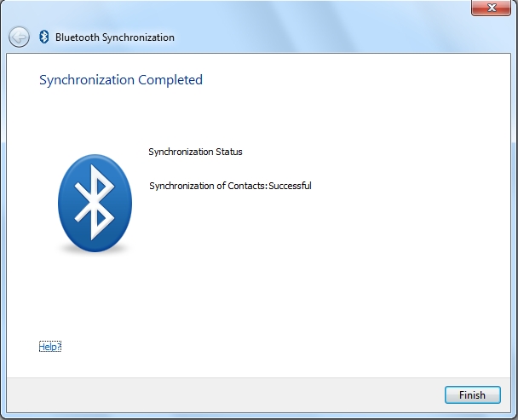This screenshot has height=420, width=518.
Task: Close the Bluetooth Synchronization window
Action: (x=491, y=8)
